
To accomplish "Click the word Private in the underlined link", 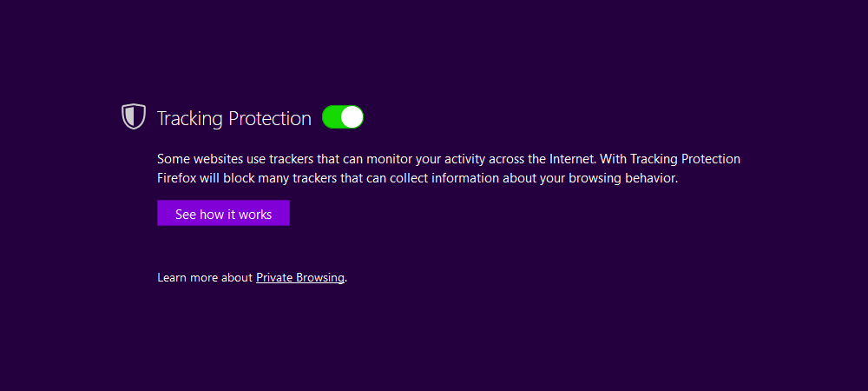I will pos(273,277).
